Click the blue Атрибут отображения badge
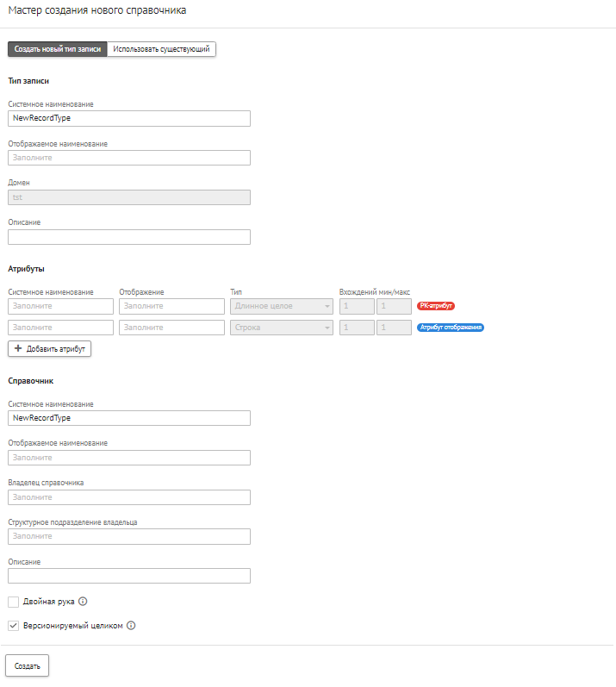Screen dimensions: 616x687 [451, 328]
